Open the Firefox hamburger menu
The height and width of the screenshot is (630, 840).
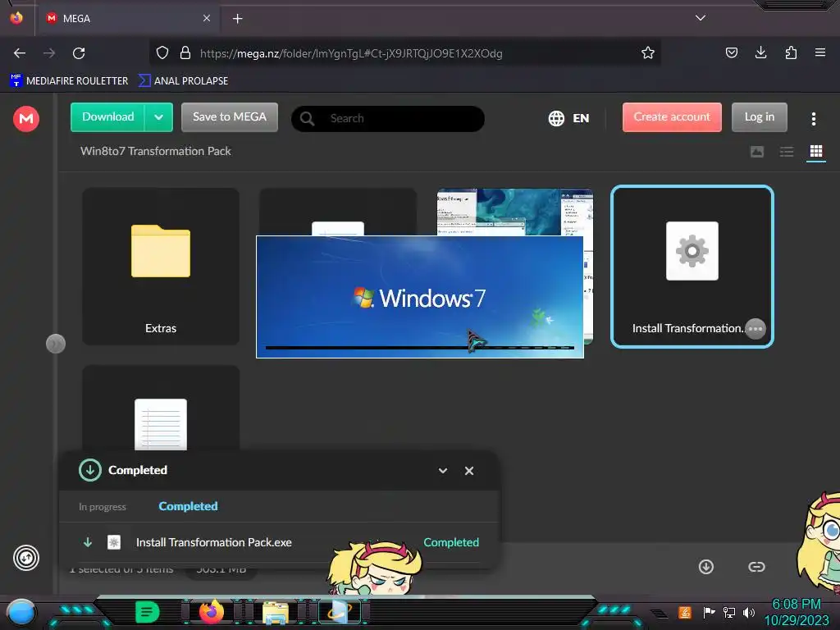coord(819,52)
